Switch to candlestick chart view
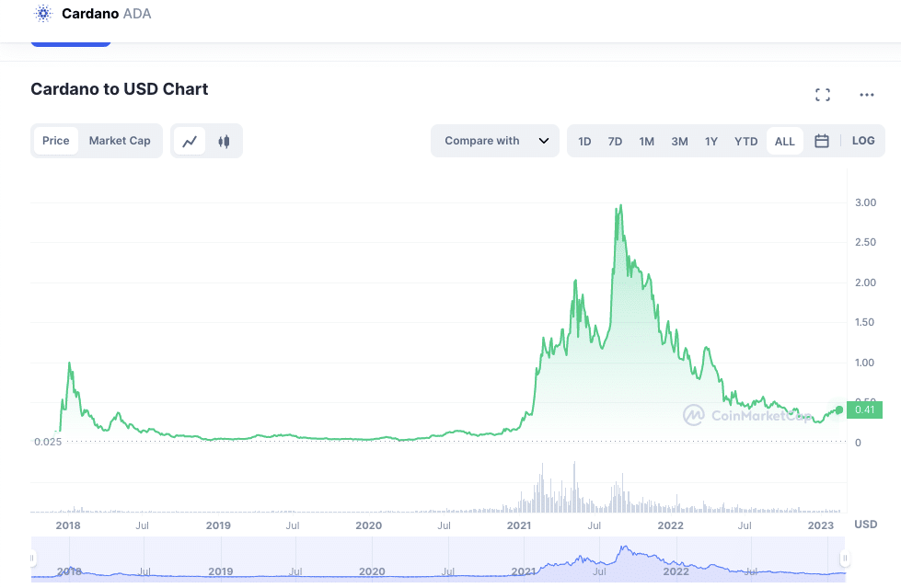 (x=223, y=141)
